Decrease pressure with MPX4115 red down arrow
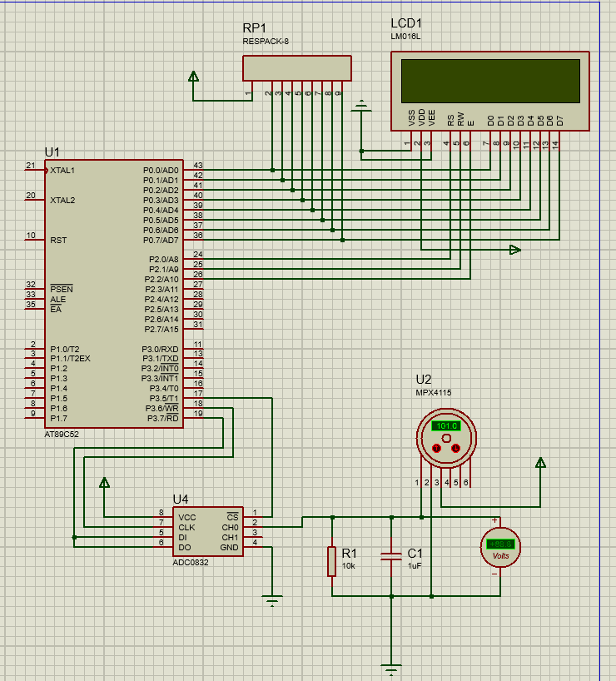The height and width of the screenshot is (681, 616). [x=455, y=448]
